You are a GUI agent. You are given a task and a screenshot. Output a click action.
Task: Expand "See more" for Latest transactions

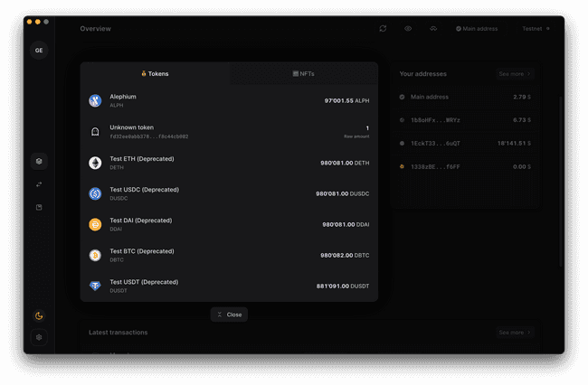click(516, 333)
